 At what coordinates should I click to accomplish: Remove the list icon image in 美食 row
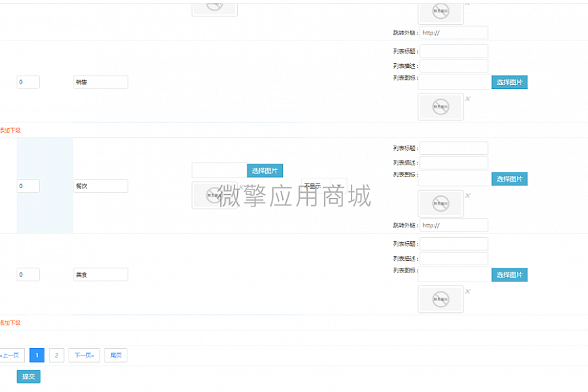468,291
